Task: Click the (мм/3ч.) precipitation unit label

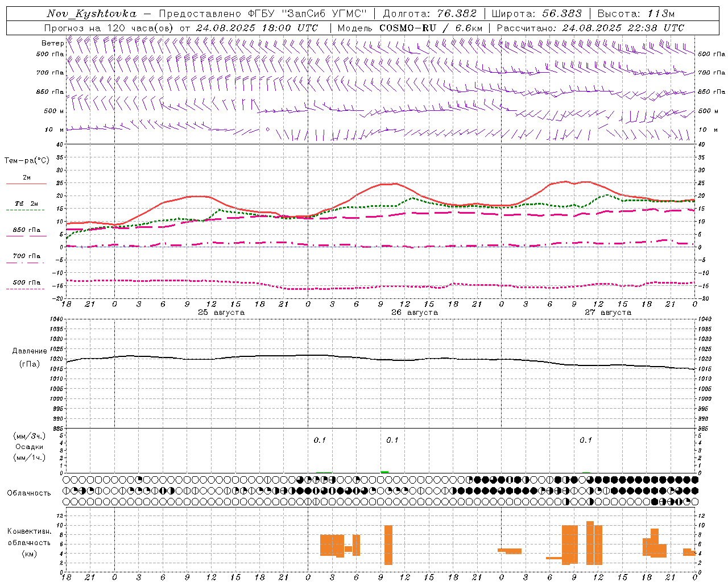Action: point(30,436)
